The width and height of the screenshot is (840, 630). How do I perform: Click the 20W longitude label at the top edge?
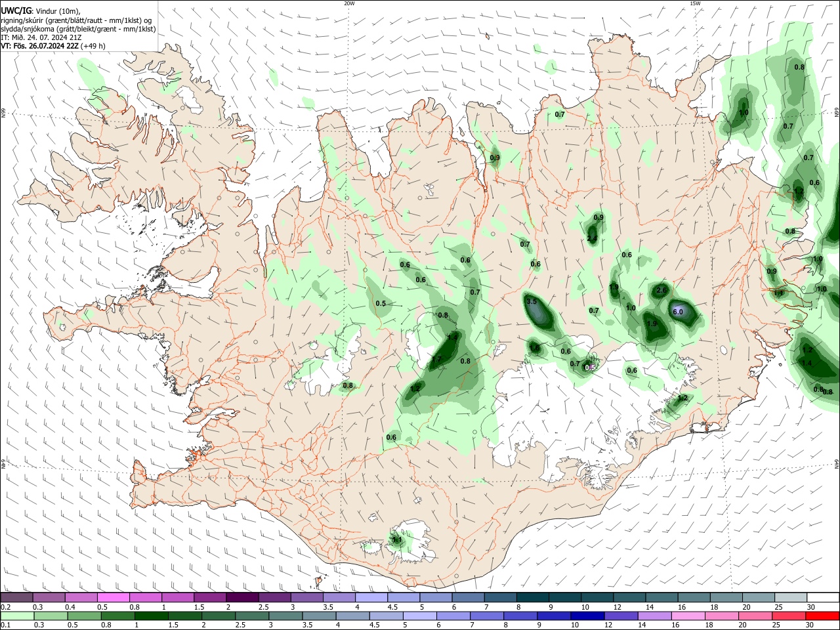[349, 3]
